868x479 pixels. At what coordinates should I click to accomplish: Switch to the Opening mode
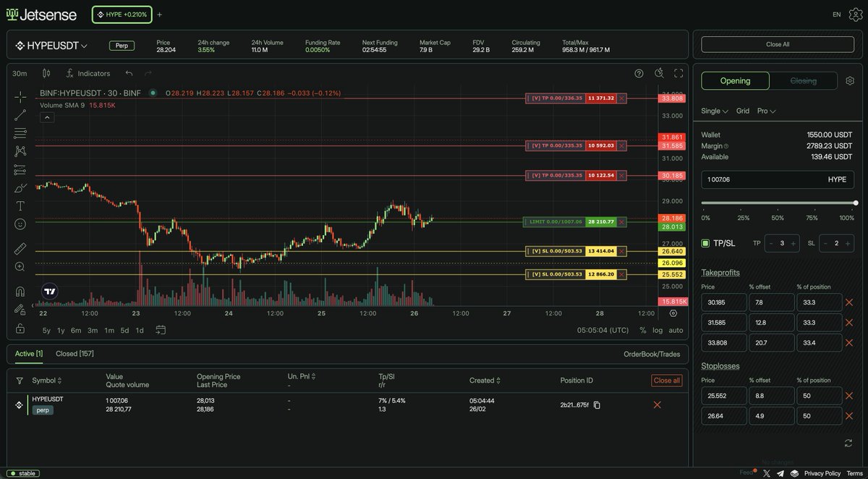(735, 81)
